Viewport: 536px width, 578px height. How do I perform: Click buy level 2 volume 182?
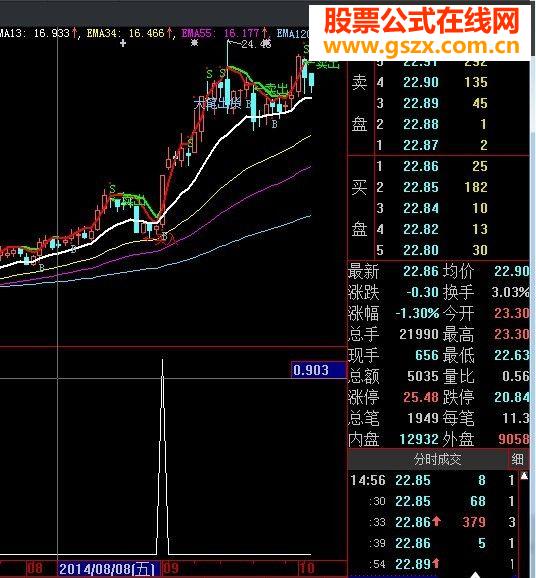[x=476, y=187]
